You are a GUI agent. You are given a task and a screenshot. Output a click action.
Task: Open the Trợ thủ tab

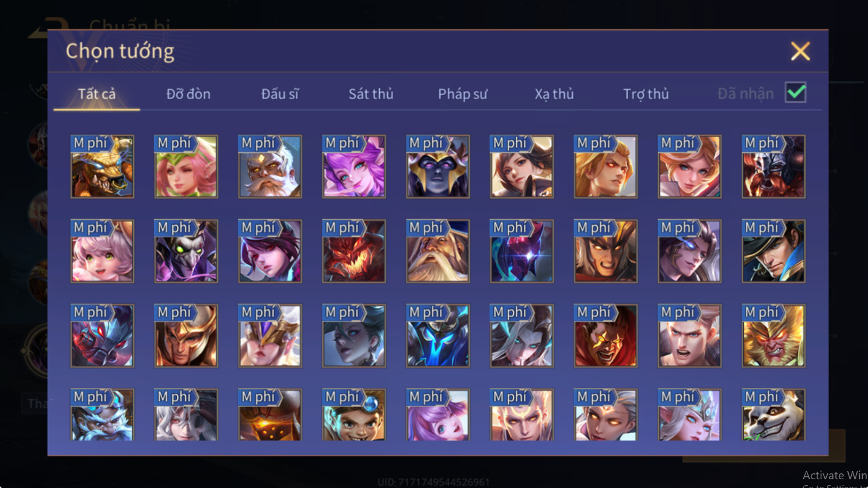646,94
